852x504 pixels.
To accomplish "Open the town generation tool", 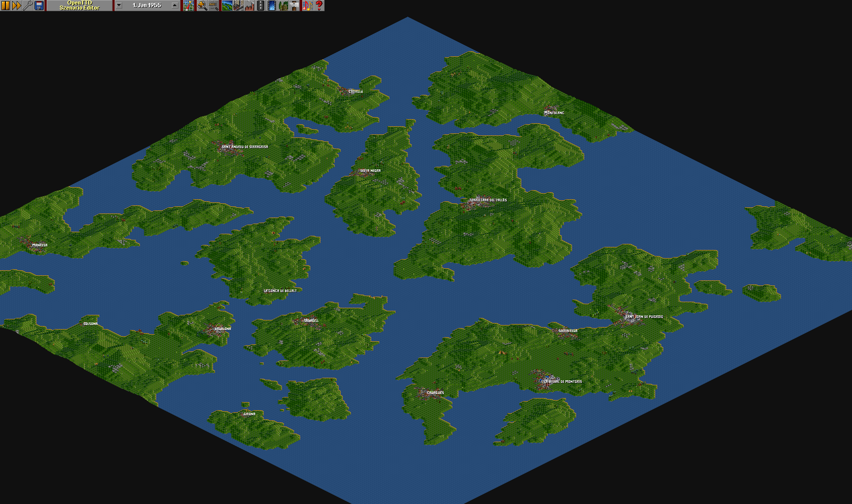I will pos(238,6).
